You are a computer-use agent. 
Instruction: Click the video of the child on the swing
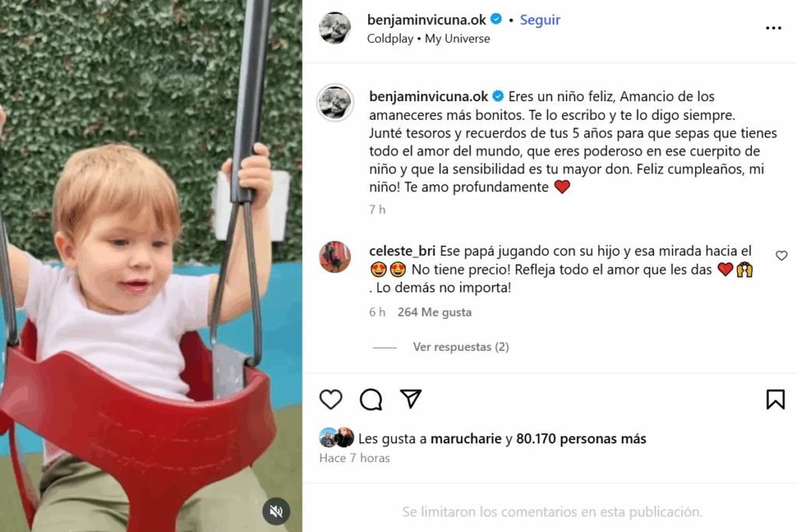point(151,266)
